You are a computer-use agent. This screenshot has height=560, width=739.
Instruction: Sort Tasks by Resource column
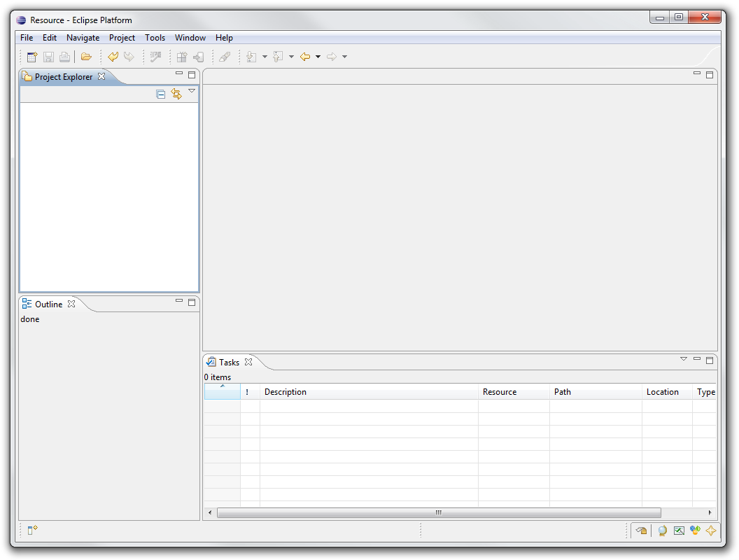click(x=514, y=392)
